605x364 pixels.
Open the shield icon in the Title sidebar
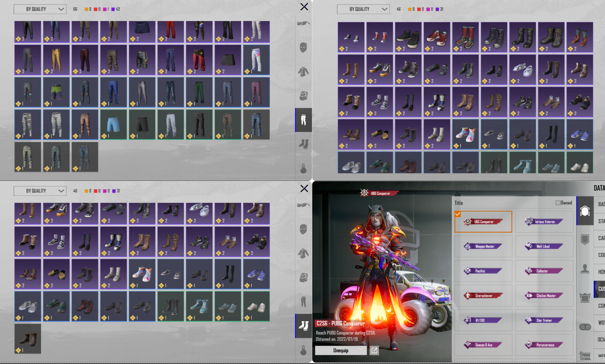click(x=585, y=240)
